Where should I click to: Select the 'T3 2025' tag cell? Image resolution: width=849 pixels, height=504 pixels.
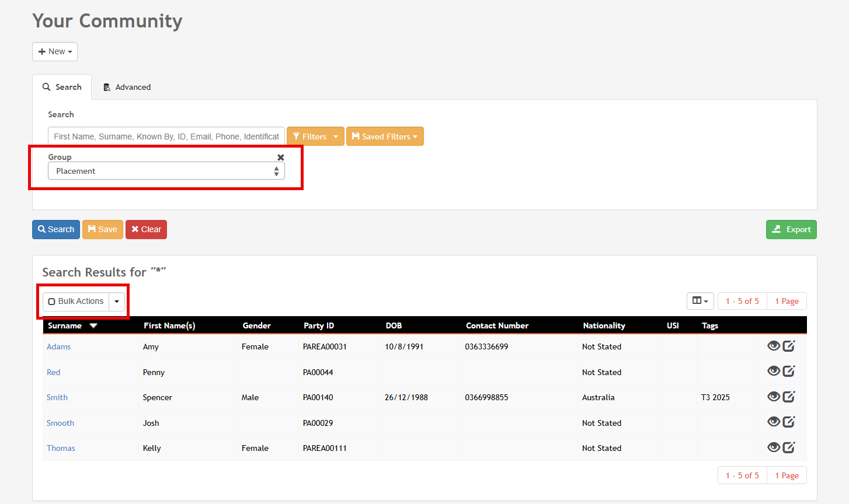tap(715, 397)
